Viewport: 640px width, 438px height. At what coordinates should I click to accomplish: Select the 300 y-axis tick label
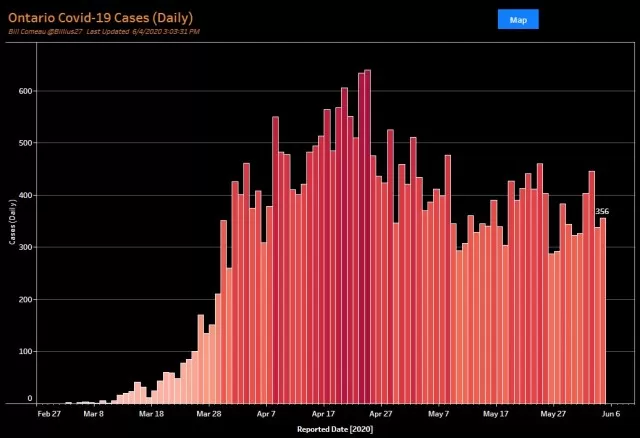25,247
